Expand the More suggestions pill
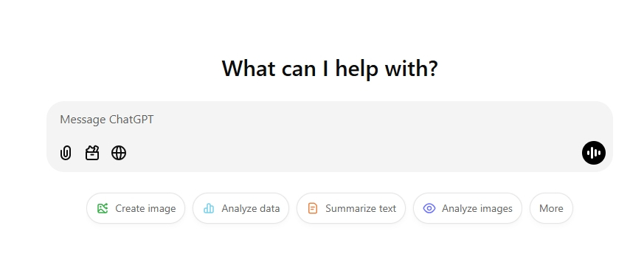Image resolution: width=644 pixels, height=268 pixels. pyautogui.click(x=551, y=208)
